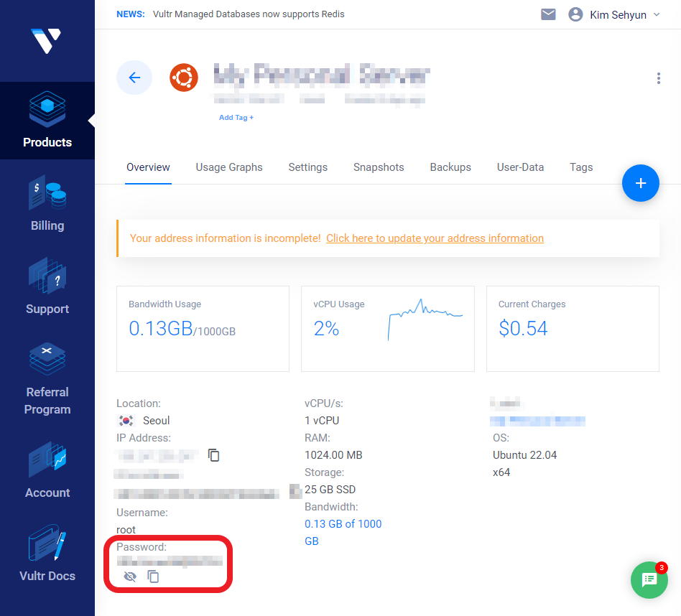Click the x64 architecture text
This screenshot has width=681, height=616.
(501, 472)
